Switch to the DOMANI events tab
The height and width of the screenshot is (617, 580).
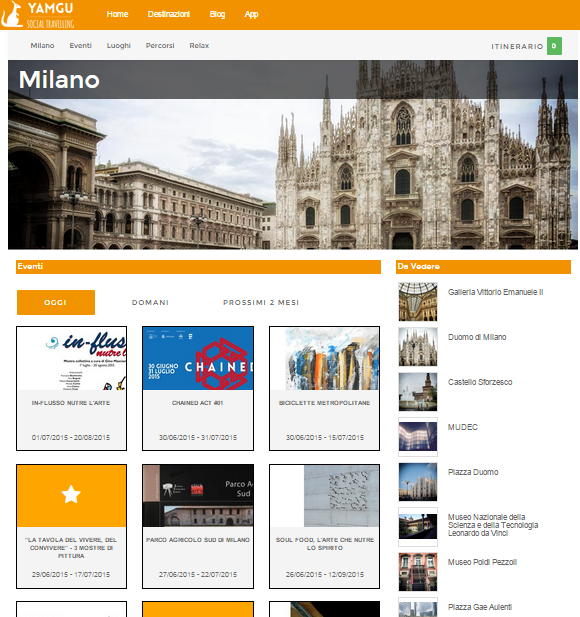[x=150, y=302]
